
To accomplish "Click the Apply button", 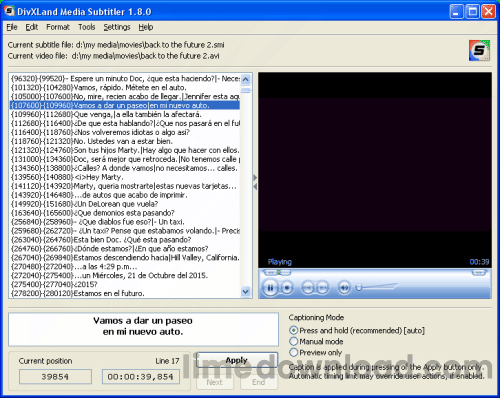I will point(237,360).
